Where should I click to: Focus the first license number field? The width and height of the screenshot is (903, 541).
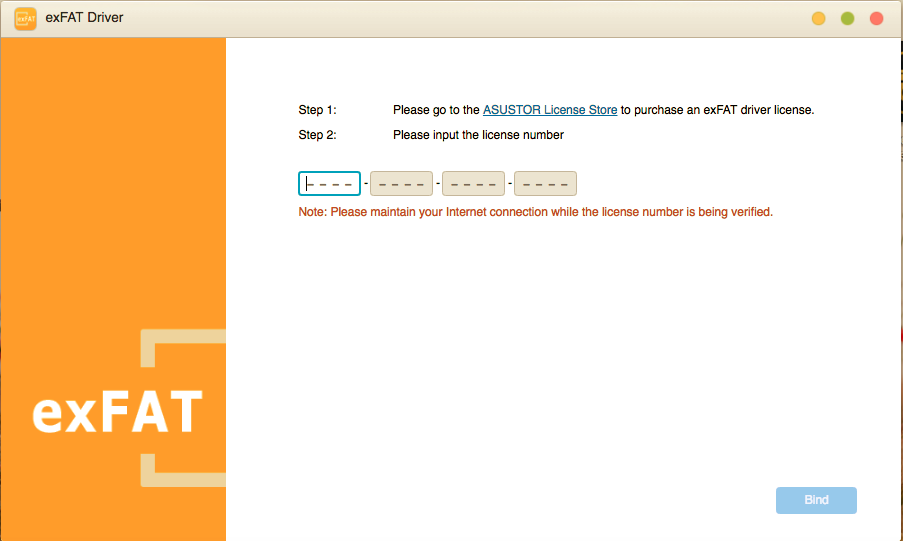329,184
